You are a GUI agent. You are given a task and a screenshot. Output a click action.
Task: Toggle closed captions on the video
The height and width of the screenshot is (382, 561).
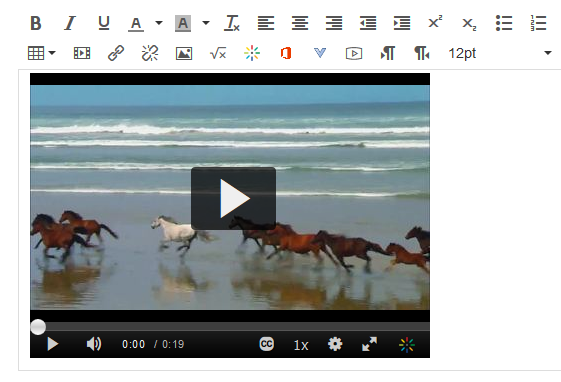click(267, 344)
